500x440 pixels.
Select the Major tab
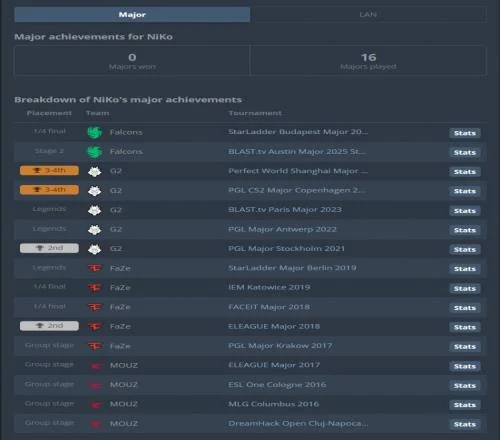click(x=132, y=14)
